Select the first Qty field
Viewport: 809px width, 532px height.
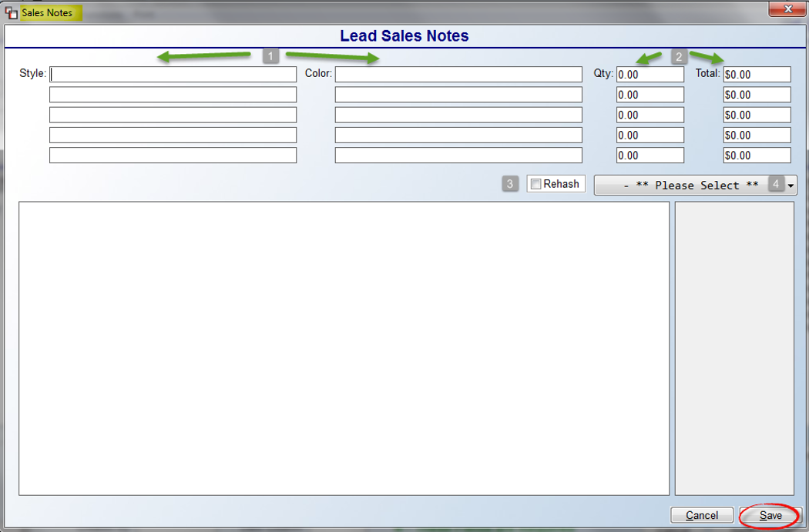point(650,74)
